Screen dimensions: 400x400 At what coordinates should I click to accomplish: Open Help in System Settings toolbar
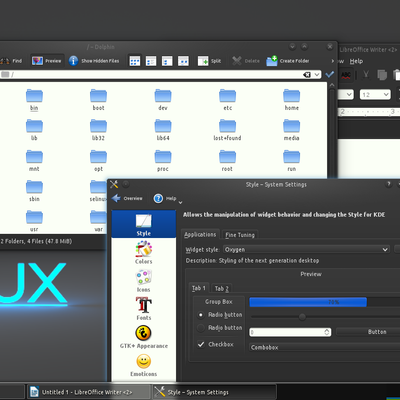point(165,198)
